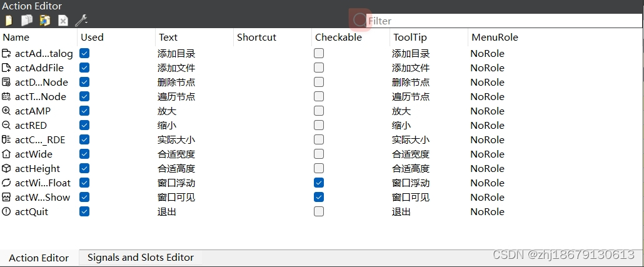Click NoRole cell in actWide row
644x267 pixels.
(x=488, y=154)
